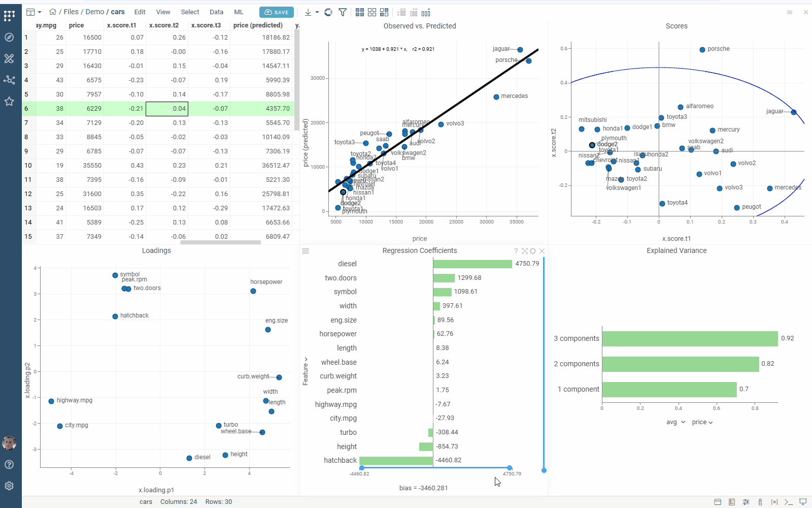Open the Select menu

190,12
